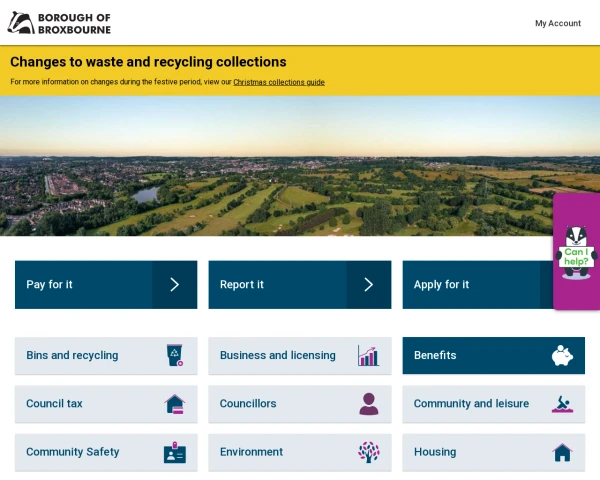The height and width of the screenshot is (480, 600).
Task: Expand the Pay for it chevron arrow
Action: tap(175, 285)
